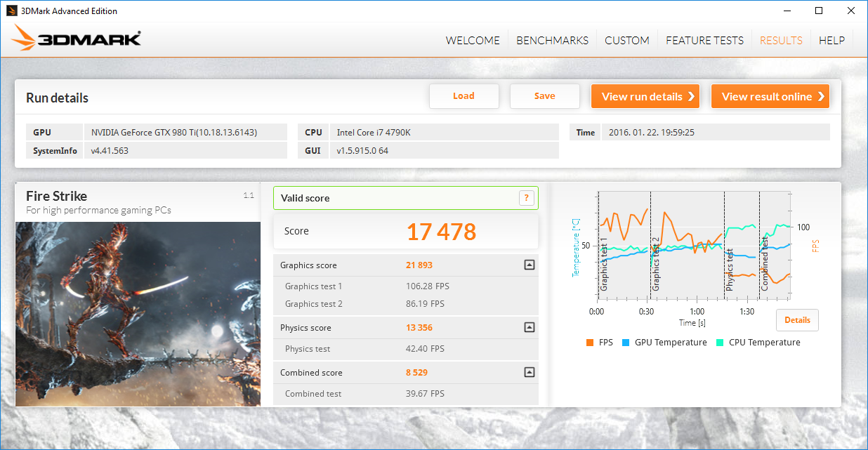Viewport: 868px width, 450px height.
Task: Minimize the 3DMark window
Action: 787,11
